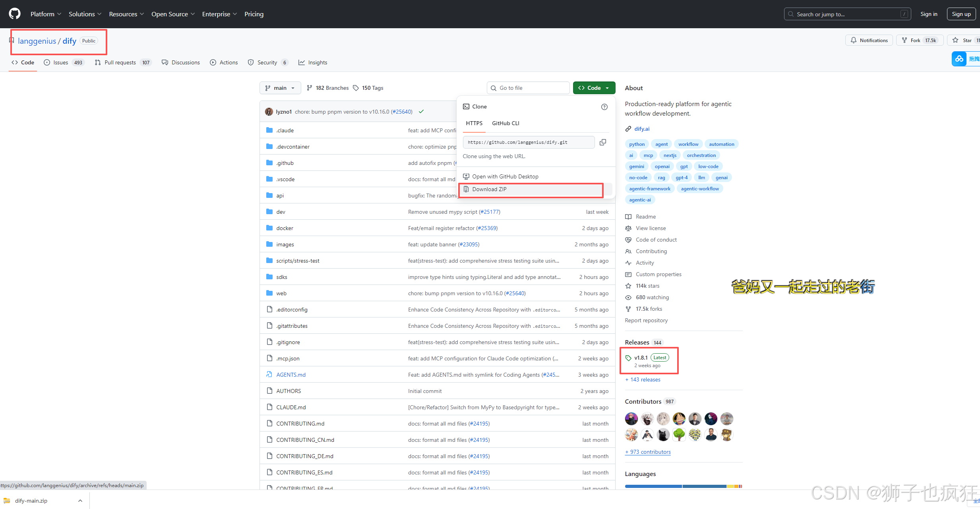Click the Notifications bell button
The width and height of the screenshot is (980, 509).
pyautogui.click(x=869, y=41)
